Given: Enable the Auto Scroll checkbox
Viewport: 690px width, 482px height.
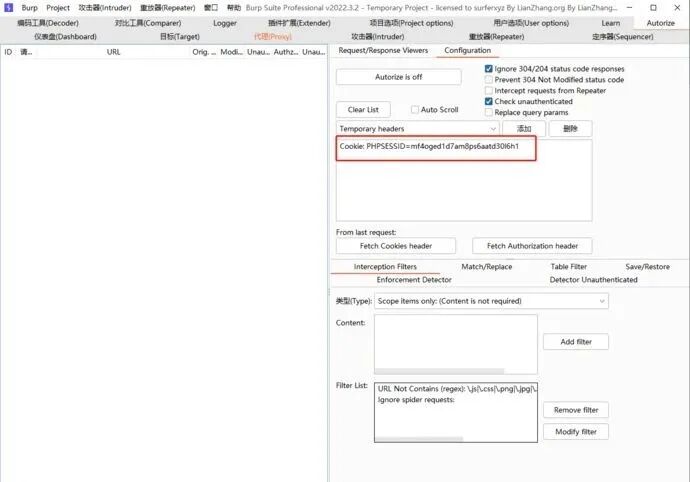Looking at the screenshot, I should pyautogui.click(x=415, y=110).
